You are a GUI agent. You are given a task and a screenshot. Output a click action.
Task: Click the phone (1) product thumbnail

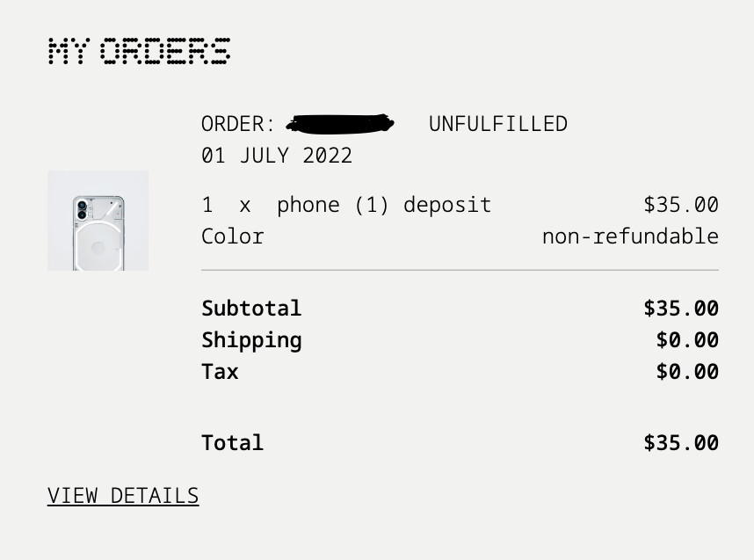click(98, 221)
